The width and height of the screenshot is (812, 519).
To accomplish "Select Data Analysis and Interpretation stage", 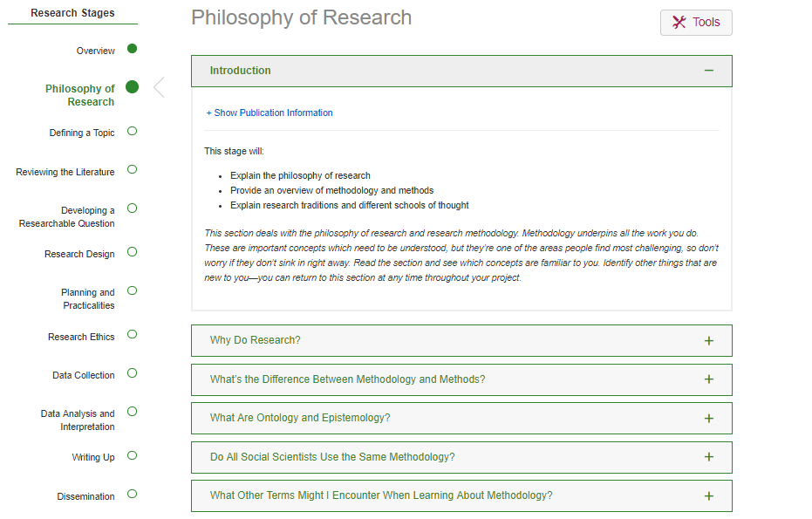I will pos(78,420).
